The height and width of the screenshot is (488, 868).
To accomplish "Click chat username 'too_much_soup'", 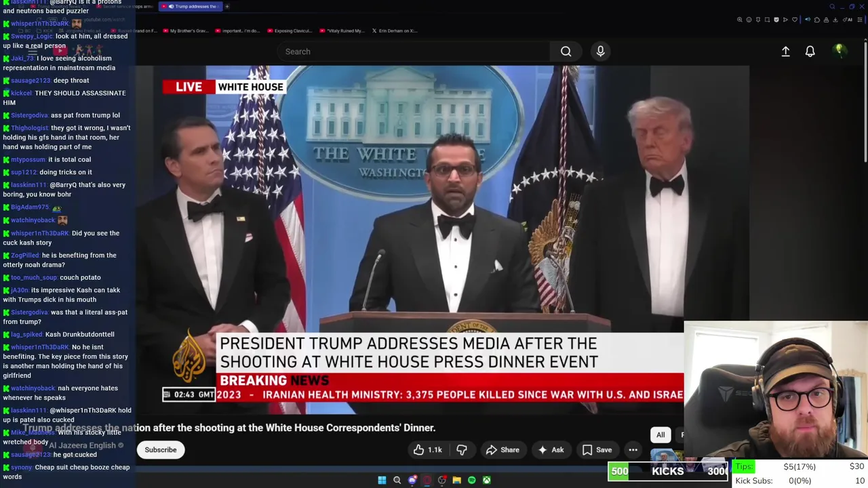I will pos(34,278).
